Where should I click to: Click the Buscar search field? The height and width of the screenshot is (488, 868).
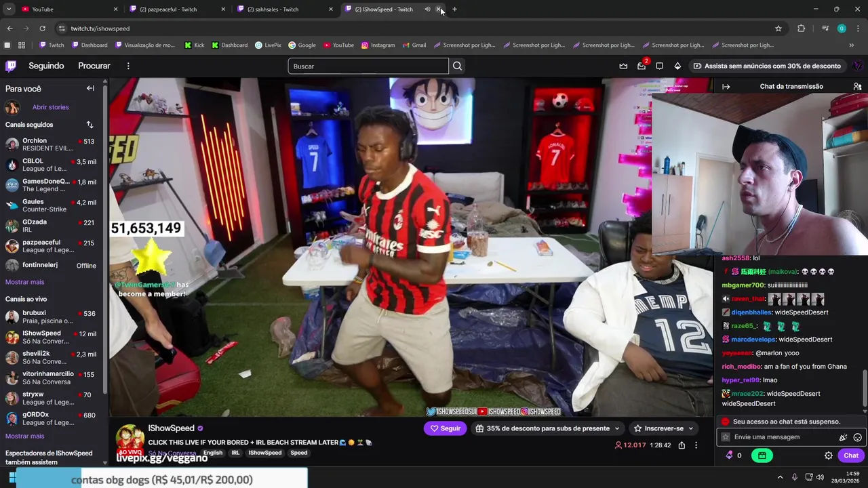point(368,66)
